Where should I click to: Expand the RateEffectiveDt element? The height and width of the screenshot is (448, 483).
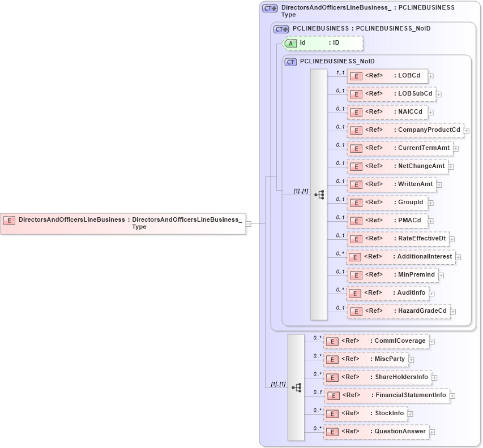coord(451,239)
